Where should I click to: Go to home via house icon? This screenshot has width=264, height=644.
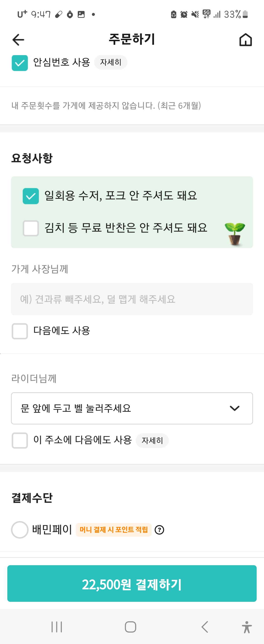[x=245, y=40]
